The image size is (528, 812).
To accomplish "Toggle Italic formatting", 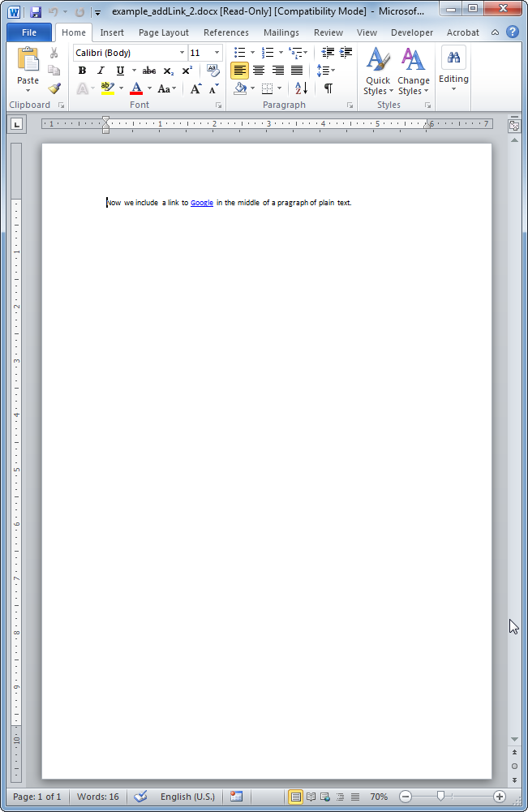I will pos(101,71).
